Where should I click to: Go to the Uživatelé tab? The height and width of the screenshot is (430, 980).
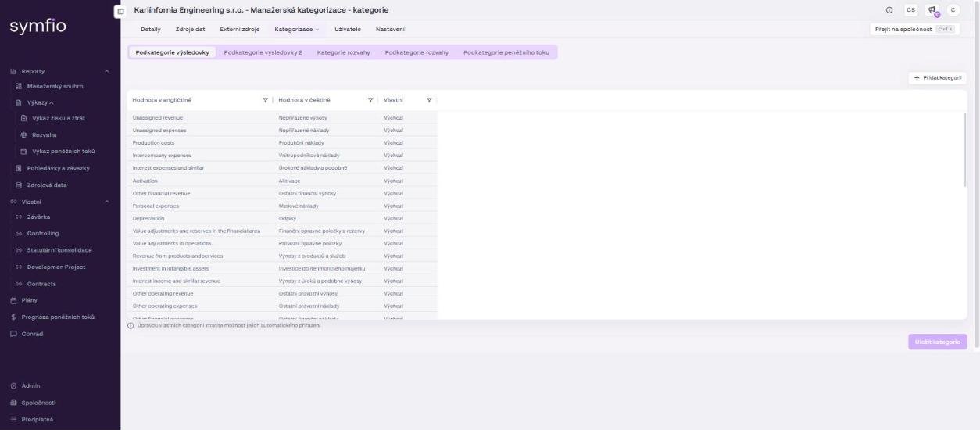(348, 29)
